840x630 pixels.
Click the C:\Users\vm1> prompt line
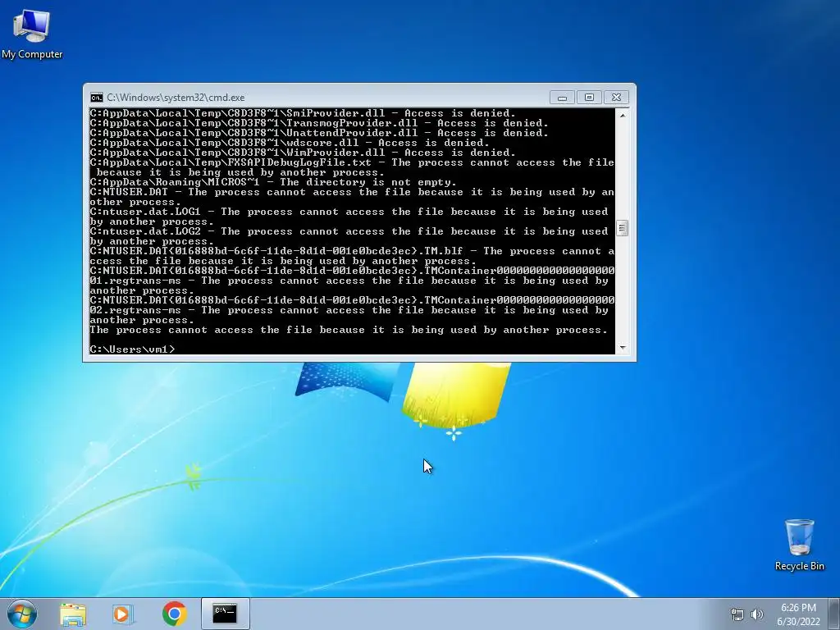[x=132, y=349]
